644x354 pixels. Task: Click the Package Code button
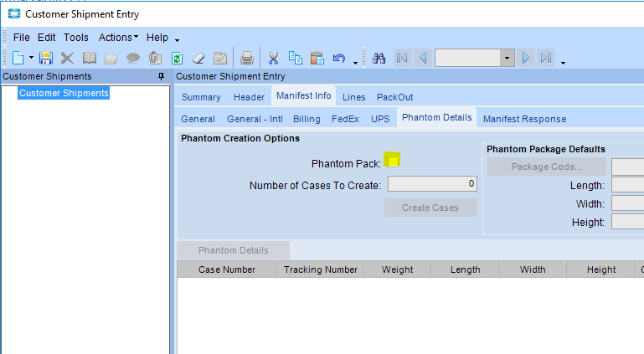tap(547, 167)
